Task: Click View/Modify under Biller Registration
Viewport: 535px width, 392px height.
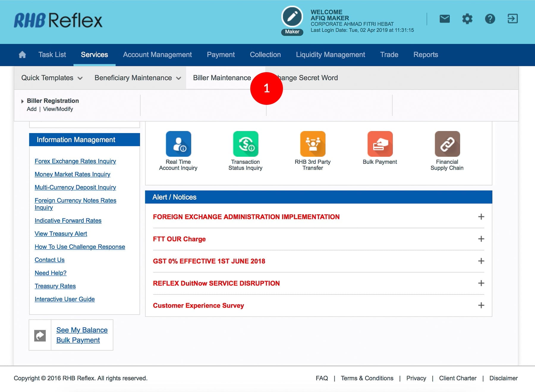Action: click(x=58, y=109)
